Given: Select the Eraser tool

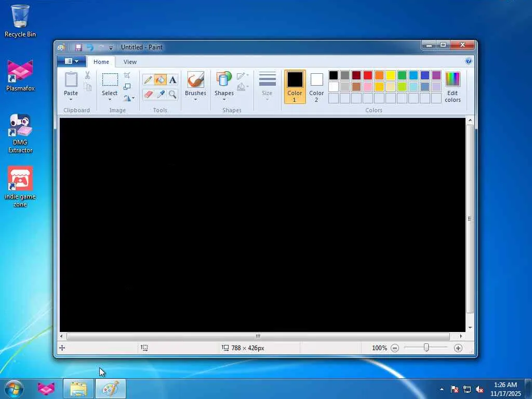Looking at the screenshot, I should [x=148, y=94].
